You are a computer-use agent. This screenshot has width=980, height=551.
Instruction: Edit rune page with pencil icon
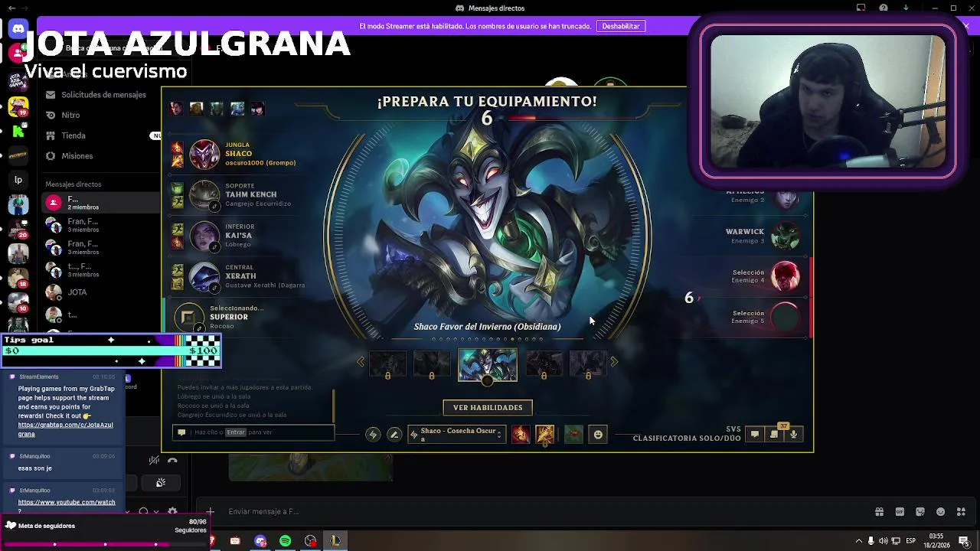click(394, 435)
